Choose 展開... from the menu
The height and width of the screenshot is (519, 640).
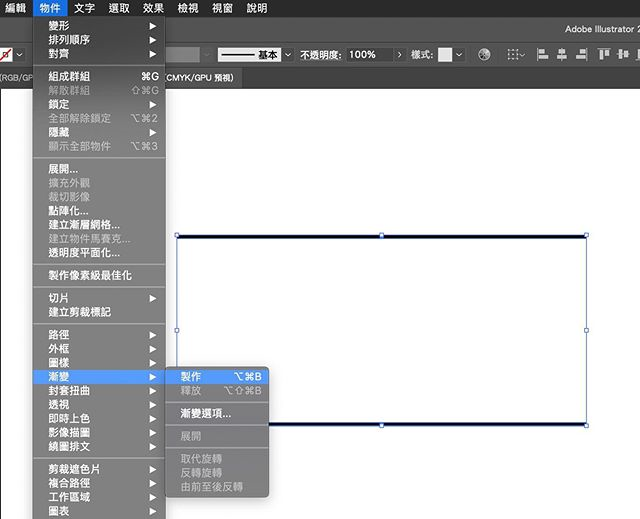click(x=99, y=169)
